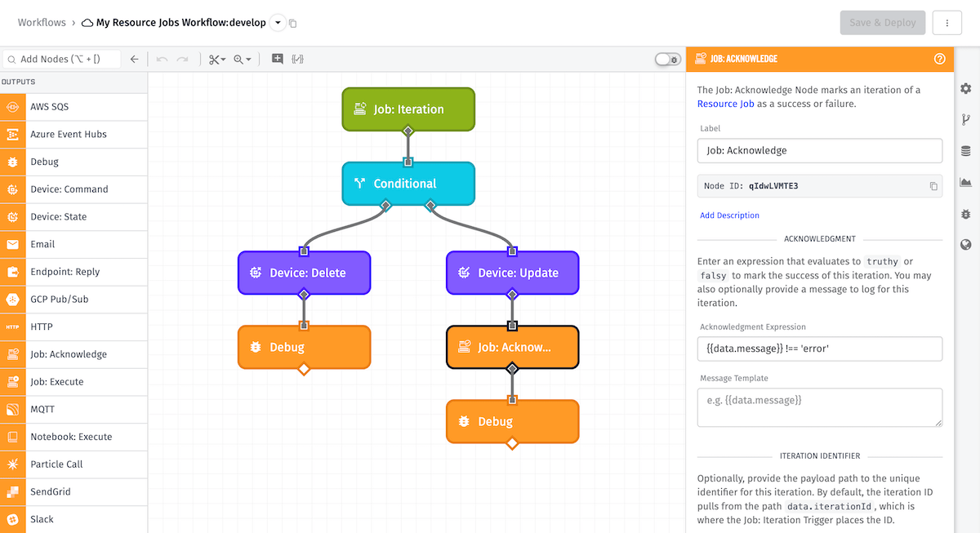This screenshot has width=980, height=533.
Task: Open the three-dot more options menu
Action: coord(947,23)
